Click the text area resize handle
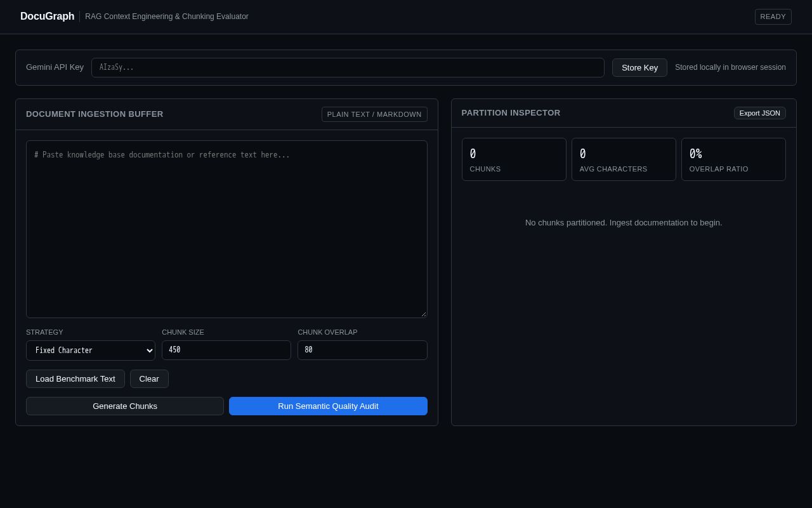This screenshot has width=812, height=508. coord(423,314)
